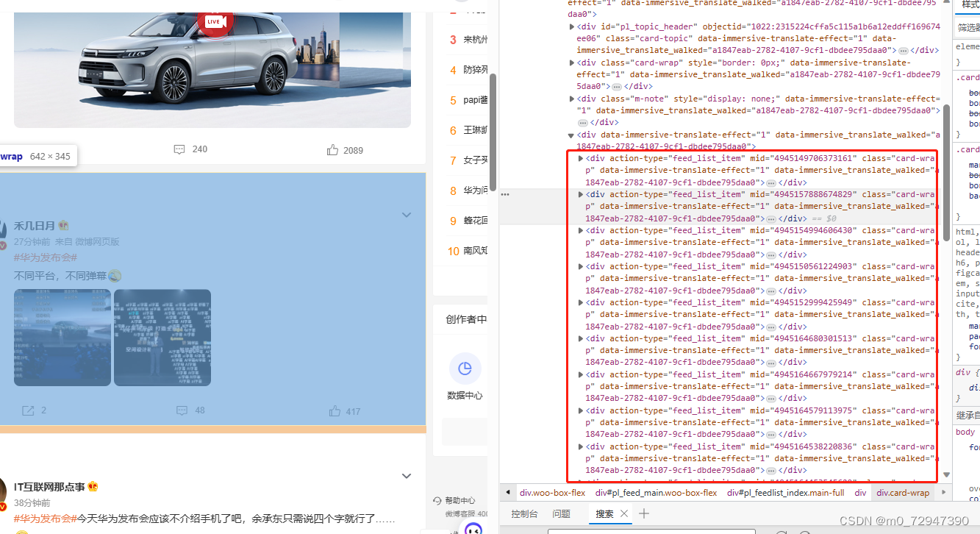980x534 pixels.
Task: Open the 禾几日月 username link
Action: coord(35,226)
